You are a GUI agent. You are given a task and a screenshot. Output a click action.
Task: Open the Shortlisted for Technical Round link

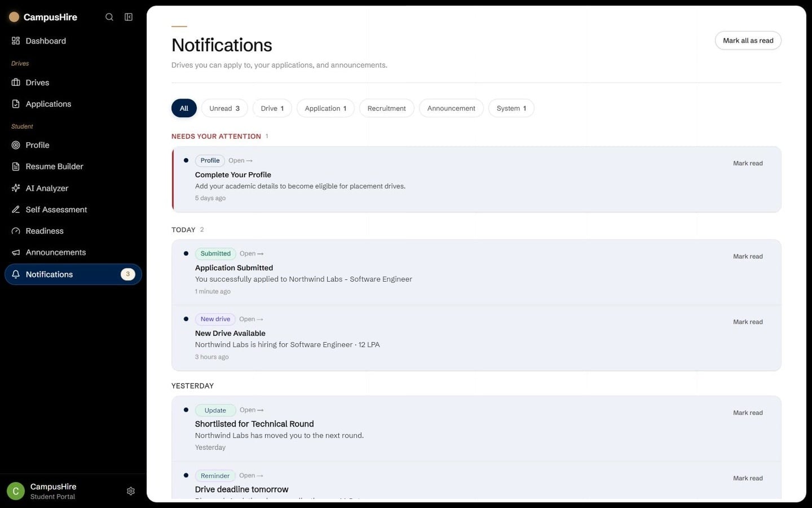click(251, 410)
